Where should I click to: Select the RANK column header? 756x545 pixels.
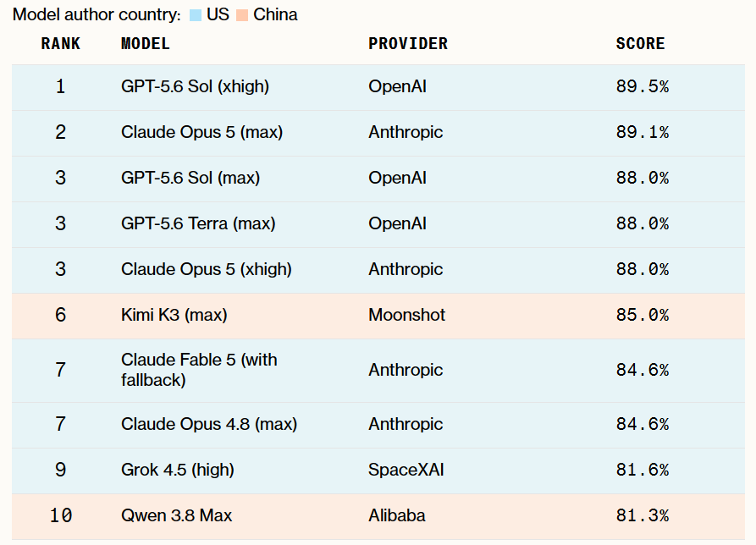(x=60, y=44)
